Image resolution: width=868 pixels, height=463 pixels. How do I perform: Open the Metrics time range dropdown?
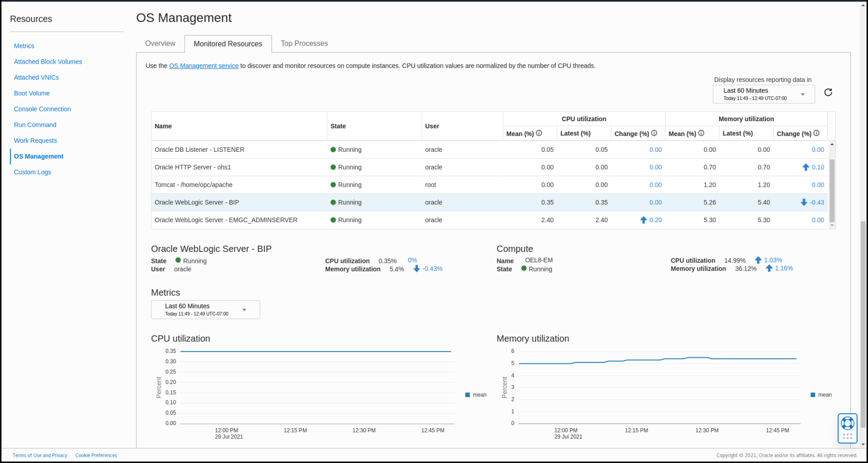tap(205, 309)
